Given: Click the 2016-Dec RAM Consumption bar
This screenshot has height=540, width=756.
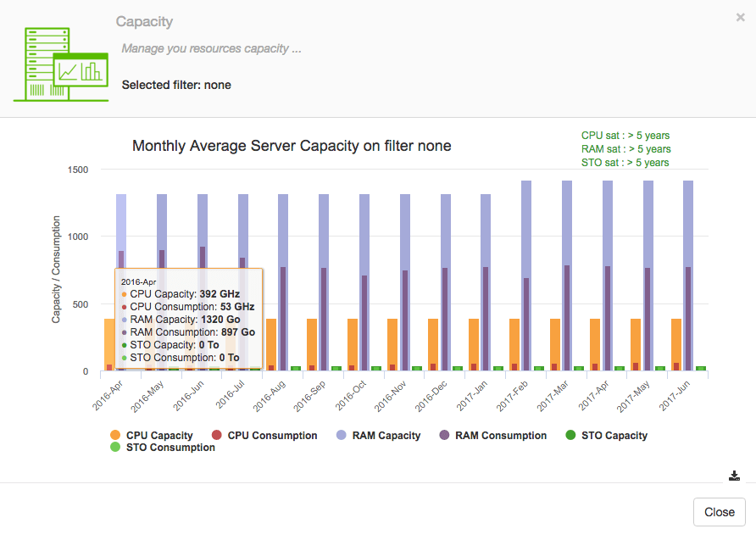Looking at the screenshot, I should coord(445,318).
